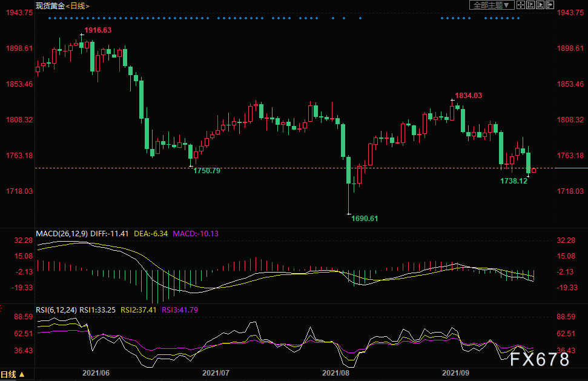588x381 pixels.
Task: Click the <日线> period label in the title
Action: click(x=78, y=6)
